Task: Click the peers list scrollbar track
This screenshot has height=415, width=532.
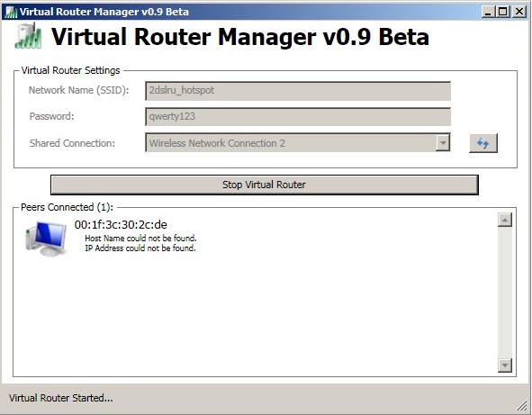Action: pos(505,293)
